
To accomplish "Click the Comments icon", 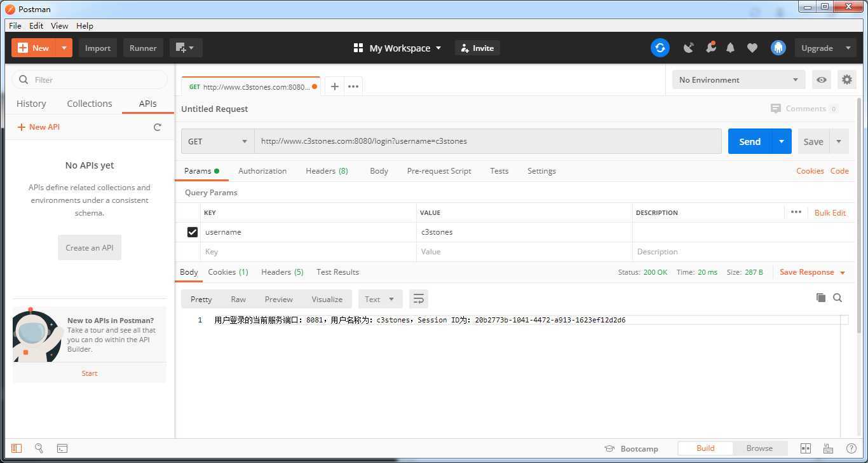I will click(775, 109).
